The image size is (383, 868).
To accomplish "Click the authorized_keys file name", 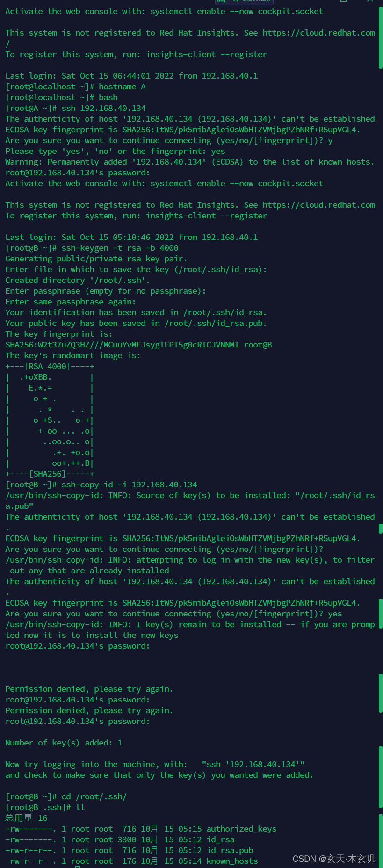I will 241,829.
